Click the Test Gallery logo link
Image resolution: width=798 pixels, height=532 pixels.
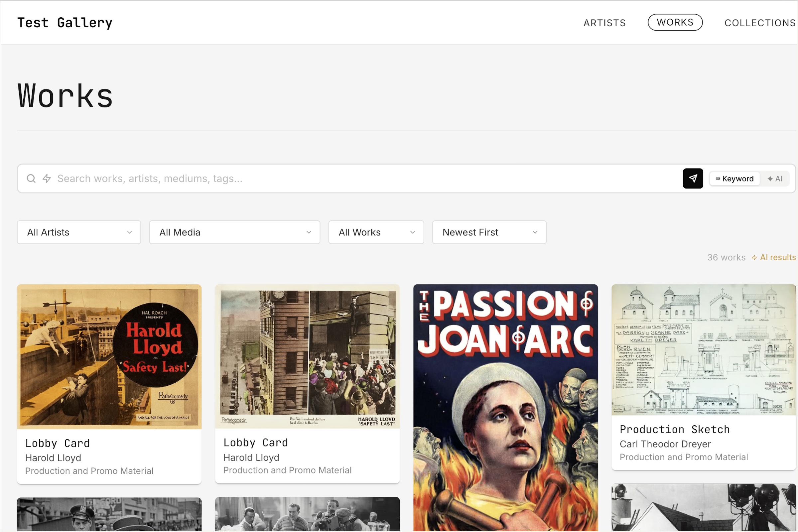click(x=65, y=23)
